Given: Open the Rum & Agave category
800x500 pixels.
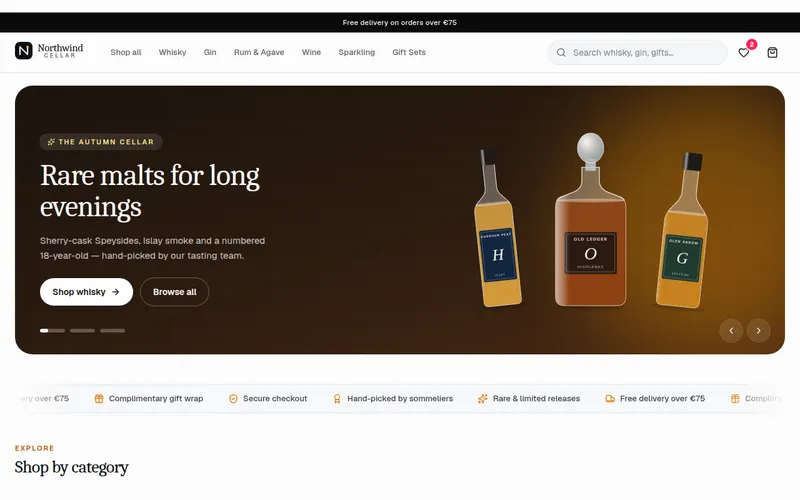Looking at the screenshot, I should point(259,52).
